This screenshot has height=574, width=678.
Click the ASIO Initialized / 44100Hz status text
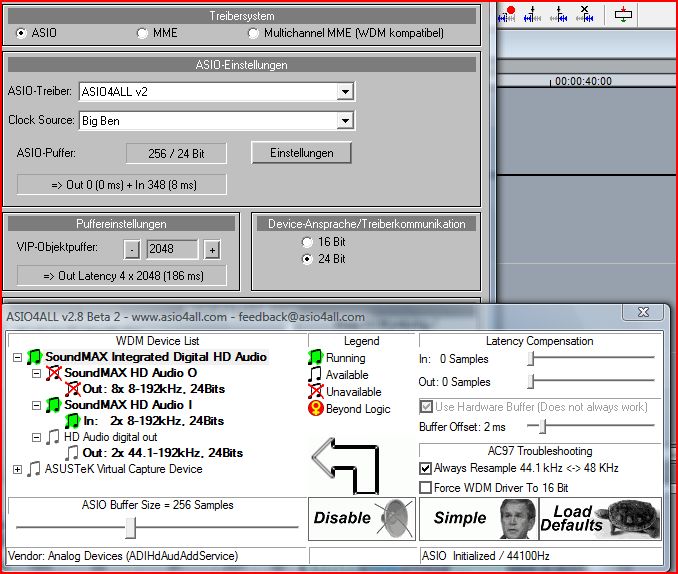486,556
